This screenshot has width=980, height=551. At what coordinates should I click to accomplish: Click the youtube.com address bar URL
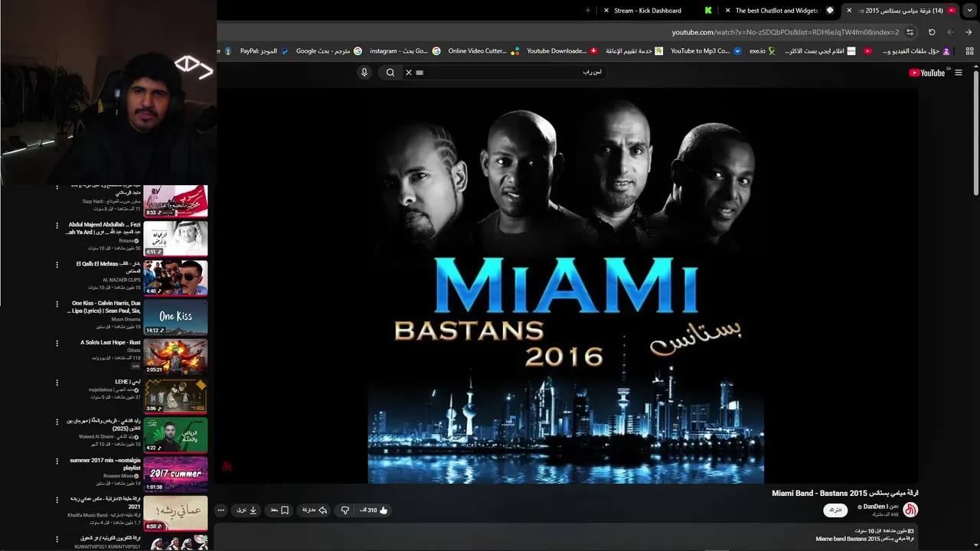coord(786,32)
